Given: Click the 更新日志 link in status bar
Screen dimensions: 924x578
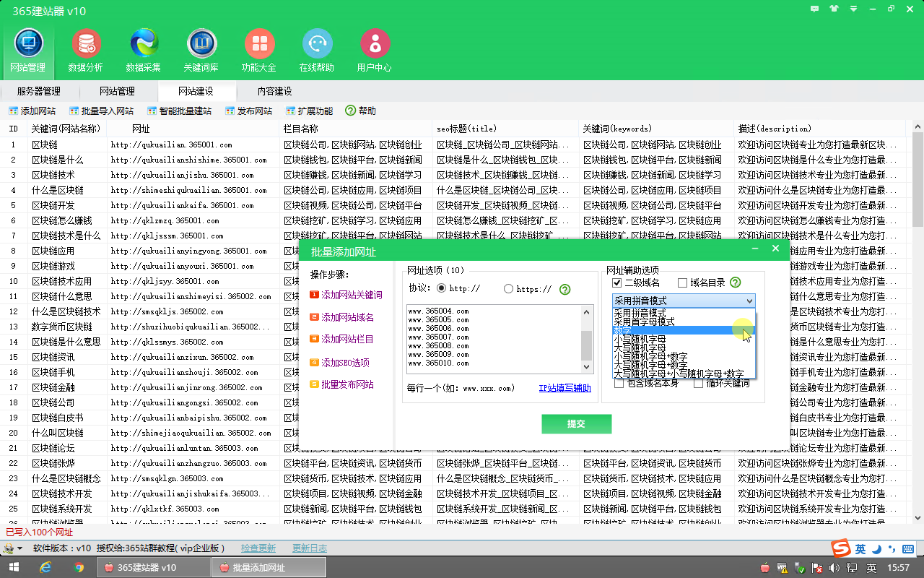Looking at the screenshot, I should point(310,548).
